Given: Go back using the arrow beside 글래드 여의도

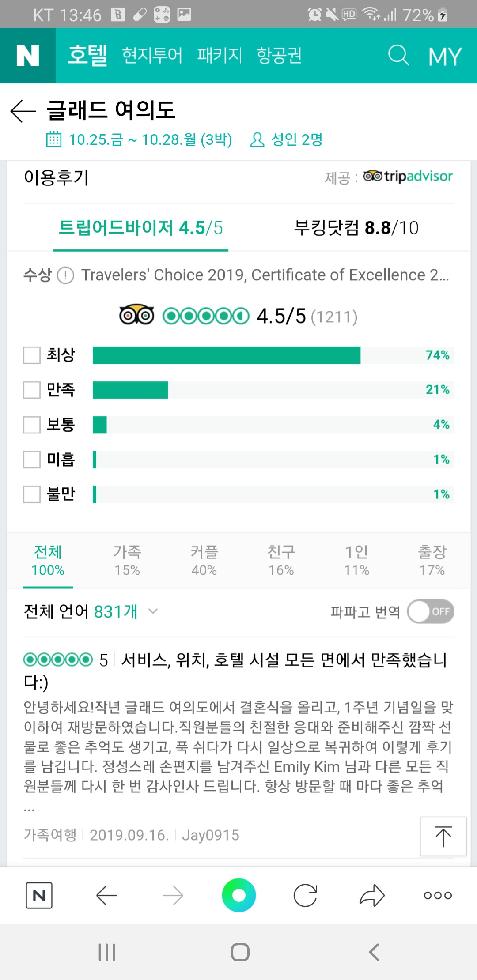Looking at the screenshot, I should tap(23, 111).
